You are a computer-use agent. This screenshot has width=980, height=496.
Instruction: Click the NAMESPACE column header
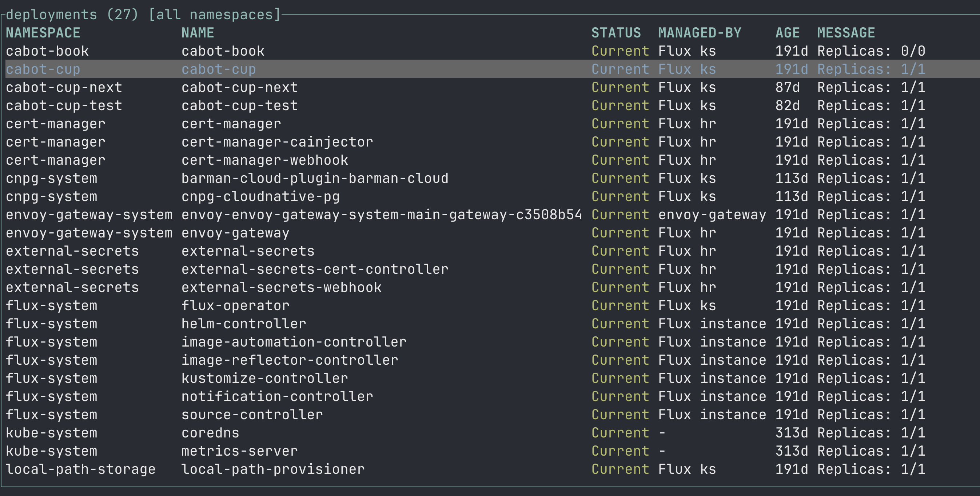[43, 33]
